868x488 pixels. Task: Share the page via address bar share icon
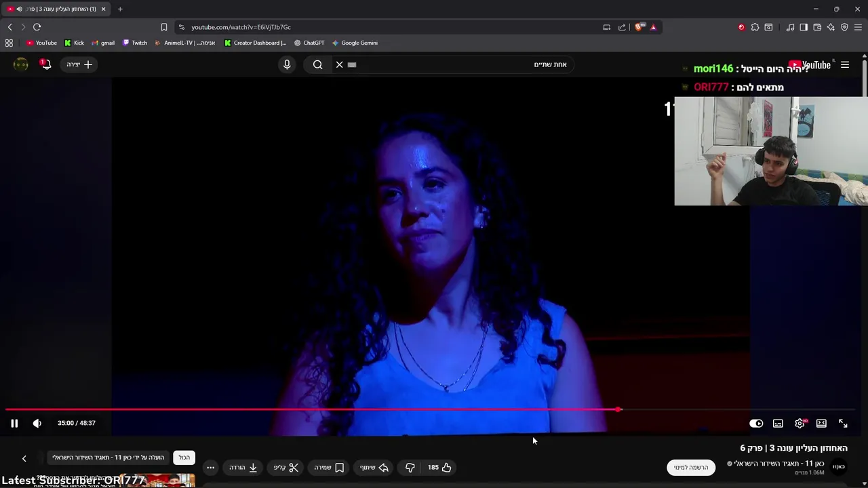tap(622, 27)
